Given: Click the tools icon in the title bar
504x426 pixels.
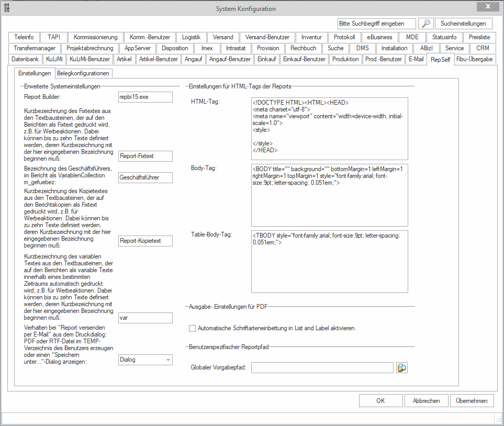Looking at the screenshot, I should [x=7, y=8].
